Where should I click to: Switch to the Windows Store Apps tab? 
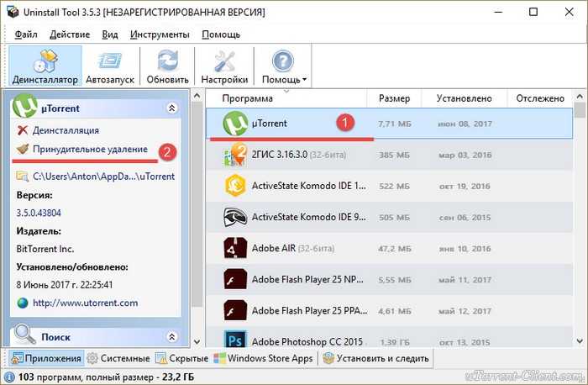263,358
